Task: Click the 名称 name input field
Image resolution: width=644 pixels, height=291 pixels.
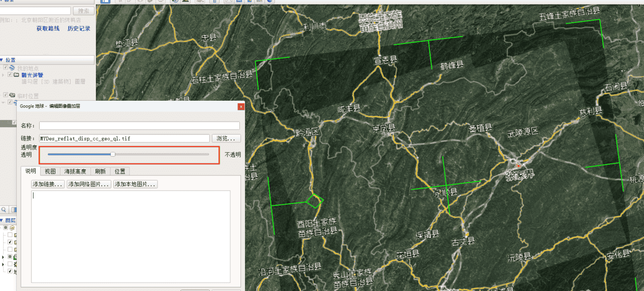Action: coord(139,125)
